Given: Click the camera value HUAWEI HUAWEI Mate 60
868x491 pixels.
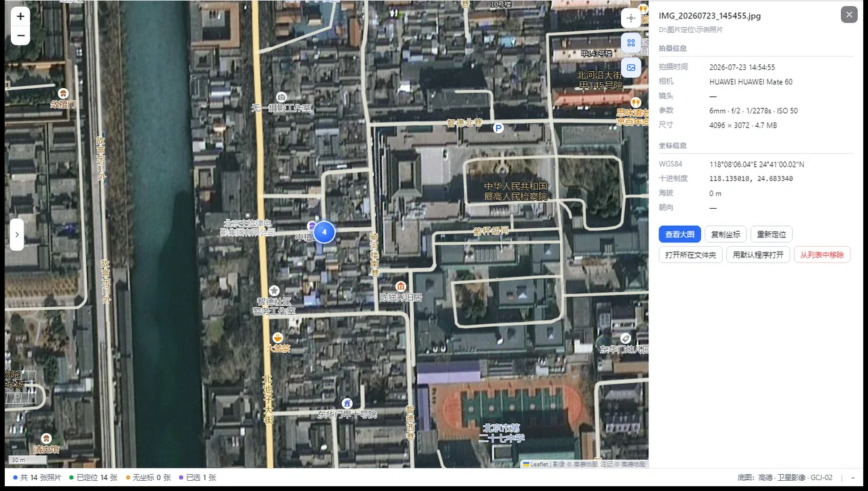Looking at the screenshot, I should (751, 82).
